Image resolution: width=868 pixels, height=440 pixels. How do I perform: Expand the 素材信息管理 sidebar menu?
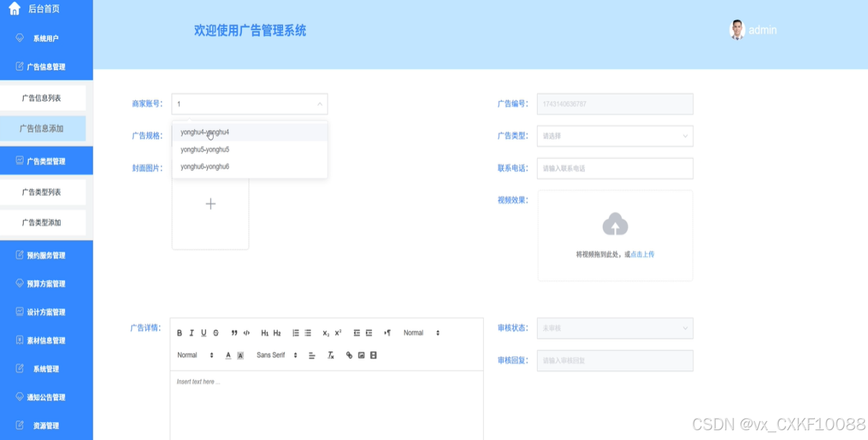coord(46,340)
